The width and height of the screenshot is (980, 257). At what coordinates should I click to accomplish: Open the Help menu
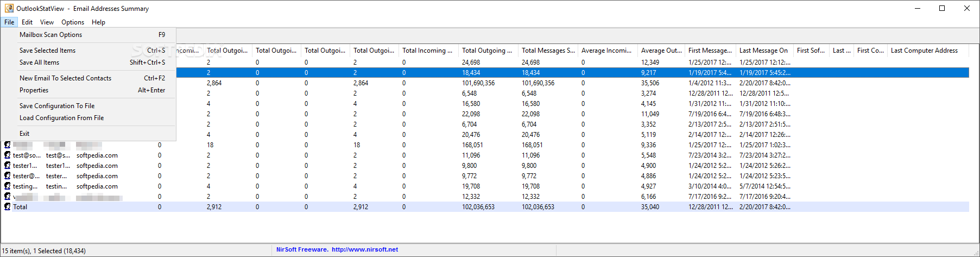coord(98,22)
